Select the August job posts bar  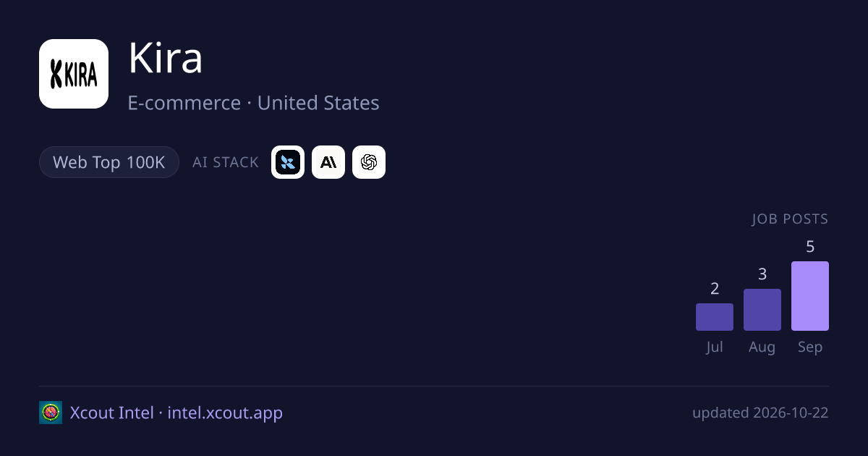click(762, 310)
